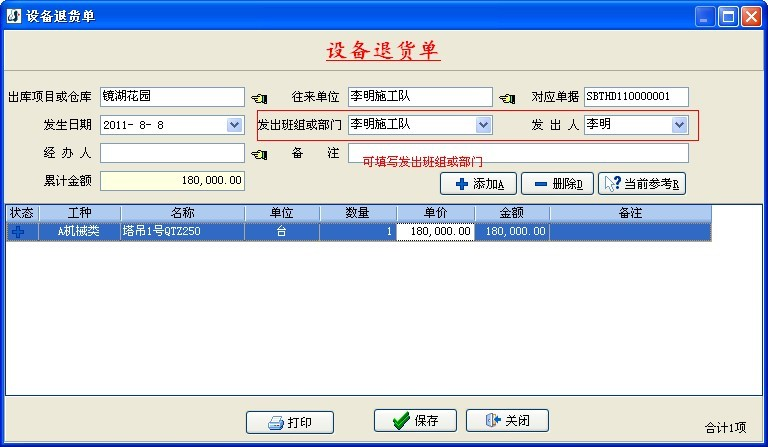Click the 单位 column header

click(x=282, y=213)
